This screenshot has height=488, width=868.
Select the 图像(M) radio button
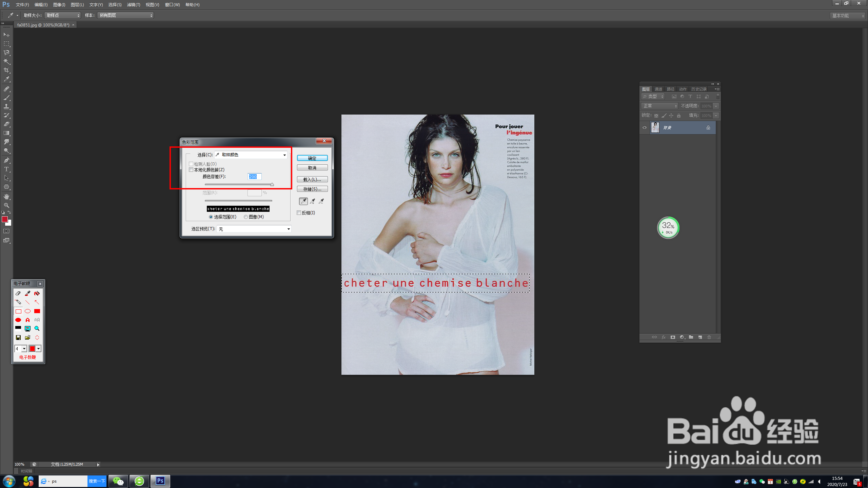point(246,217)
